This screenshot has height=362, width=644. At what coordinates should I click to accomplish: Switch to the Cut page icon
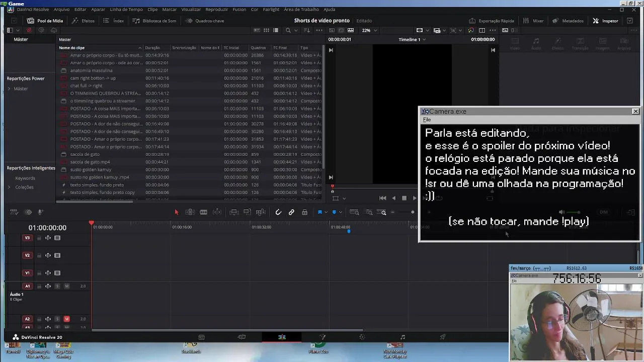point(242,337)
